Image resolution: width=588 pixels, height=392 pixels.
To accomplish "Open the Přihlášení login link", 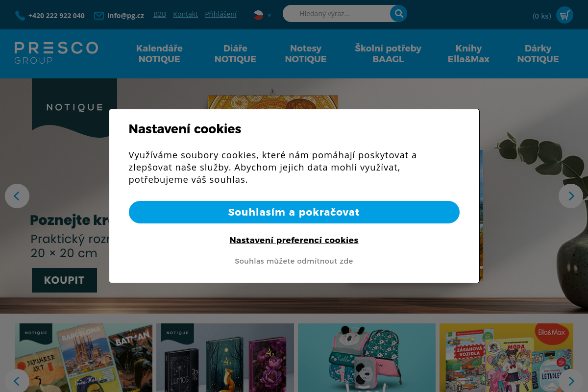I will 220,14.
